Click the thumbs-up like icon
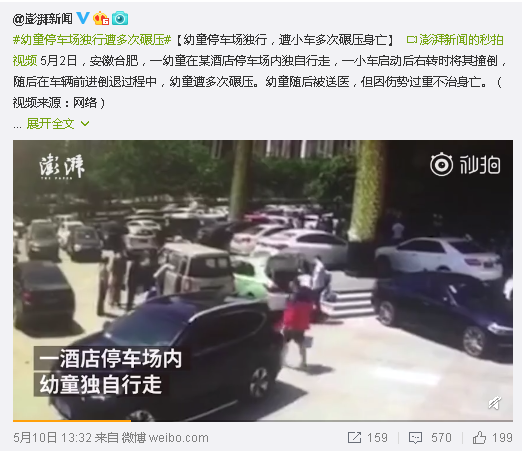This screenshot has width=522, height=451. click(x=479, y=437)
